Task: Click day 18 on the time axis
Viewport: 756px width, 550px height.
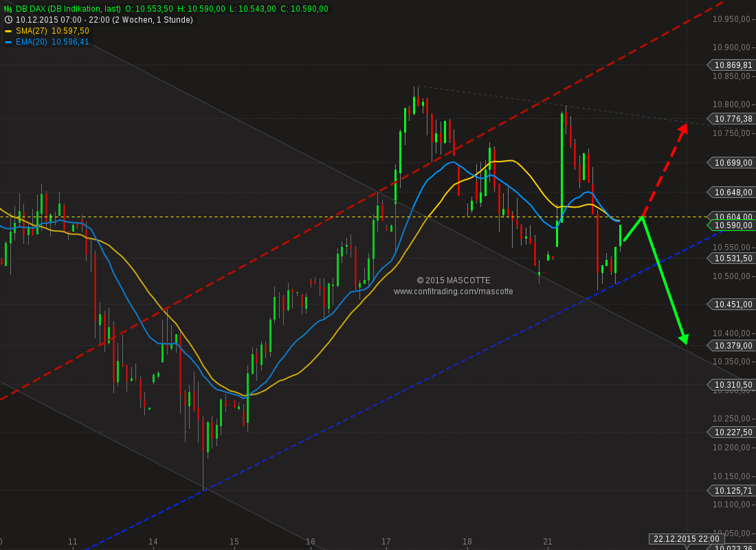Action: 467,542
